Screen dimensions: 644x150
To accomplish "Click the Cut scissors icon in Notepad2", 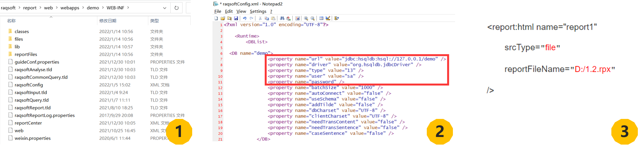I will (x=260, y=18).
